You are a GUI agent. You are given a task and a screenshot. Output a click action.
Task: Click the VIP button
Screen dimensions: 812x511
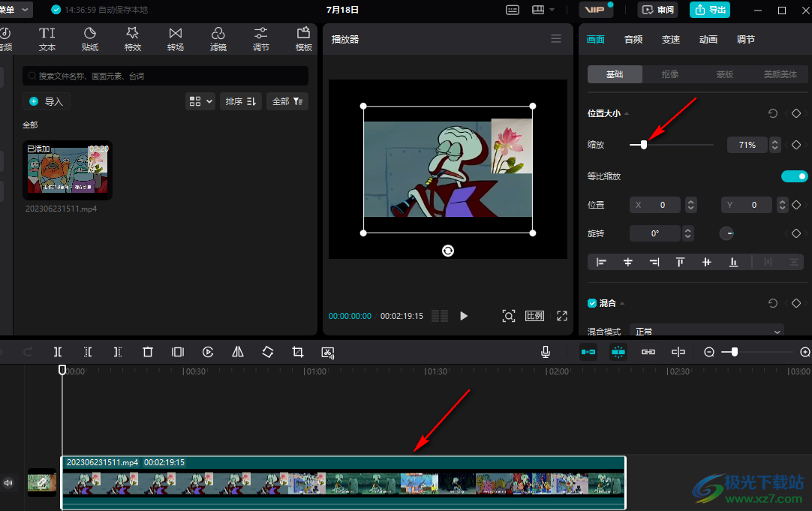596,10
